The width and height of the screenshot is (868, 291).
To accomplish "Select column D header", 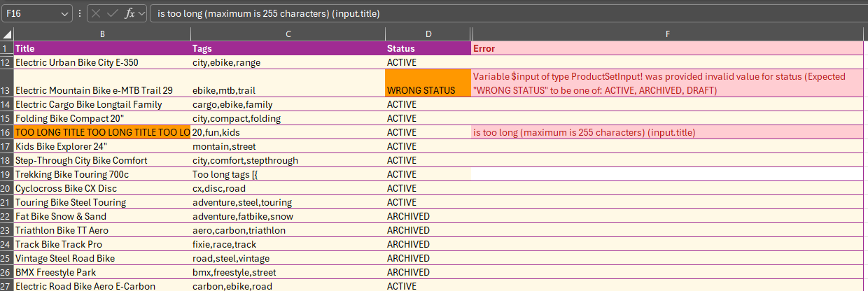I will tap(428, 34).
